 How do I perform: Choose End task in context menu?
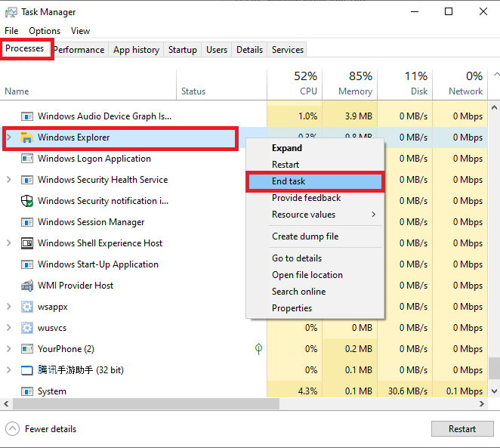[x=315, y=181]
